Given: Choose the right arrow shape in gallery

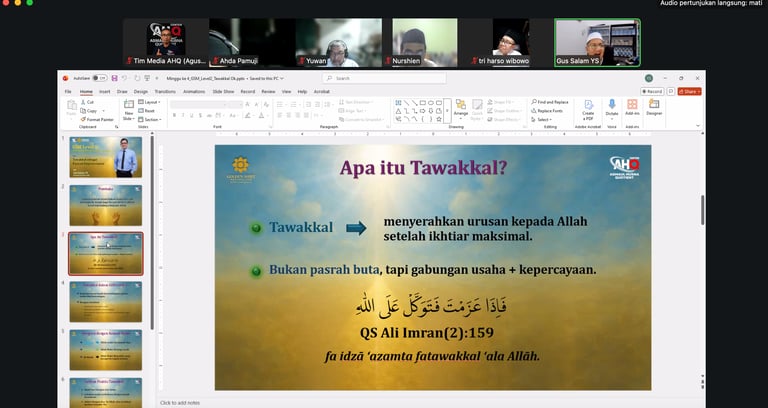Looking at the screenshot, I should pyautogui.click(x=423, y=111).
